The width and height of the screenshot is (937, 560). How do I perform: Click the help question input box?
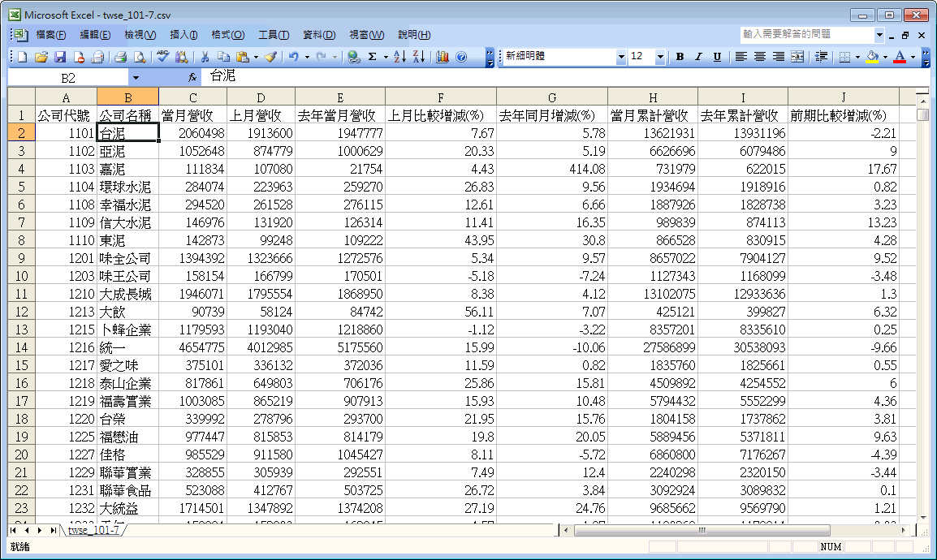[807, 35]
